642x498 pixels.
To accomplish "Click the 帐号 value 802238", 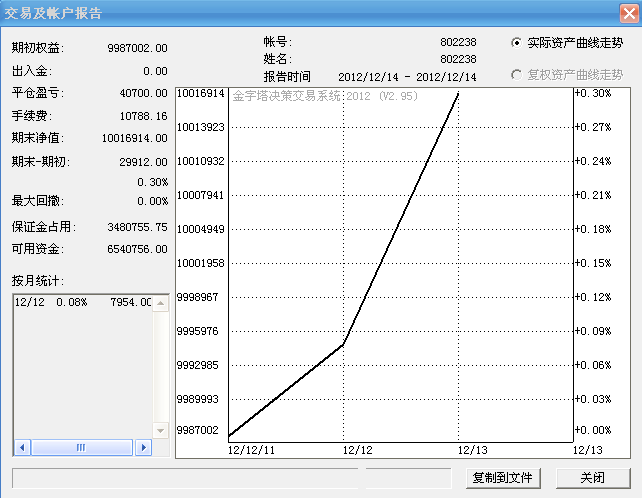I will [x=458, y=42].
